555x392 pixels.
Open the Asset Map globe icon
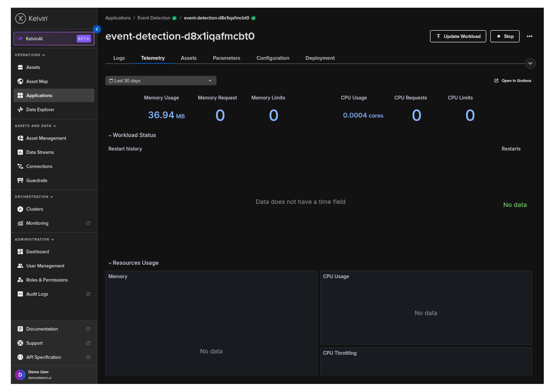pos(20,81)
